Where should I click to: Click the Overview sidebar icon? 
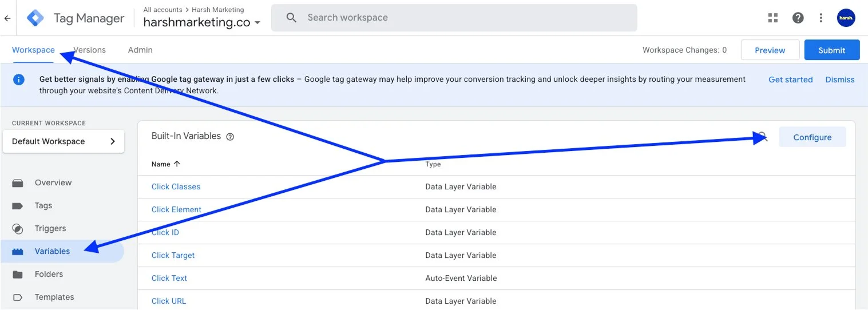pos(18,183)
